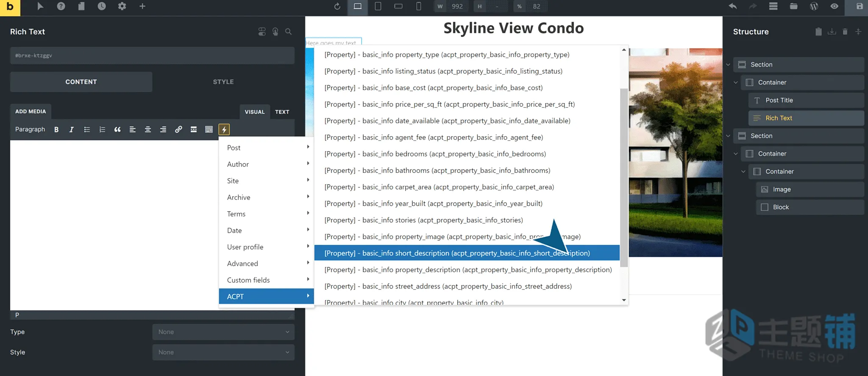Viewport: 868px width, 376px height.
Task: Click the dynamic data lightning bolt icon
Action: 224,129
